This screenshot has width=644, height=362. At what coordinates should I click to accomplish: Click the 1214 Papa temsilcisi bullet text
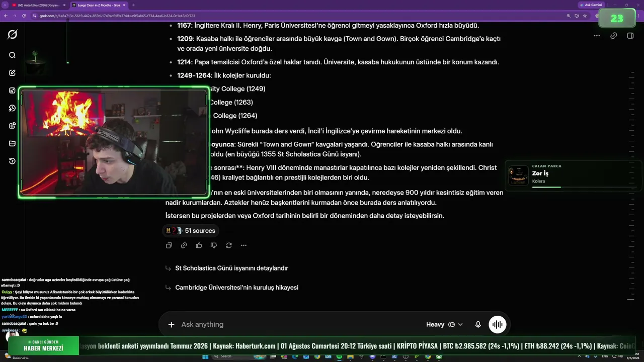click(x=338, y=62)
